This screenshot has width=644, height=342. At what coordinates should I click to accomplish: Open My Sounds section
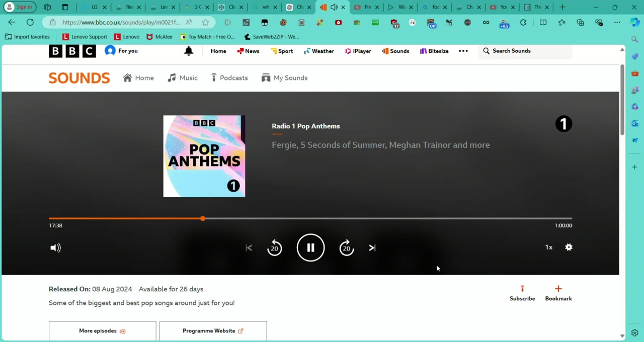click(x=285, y=78)
